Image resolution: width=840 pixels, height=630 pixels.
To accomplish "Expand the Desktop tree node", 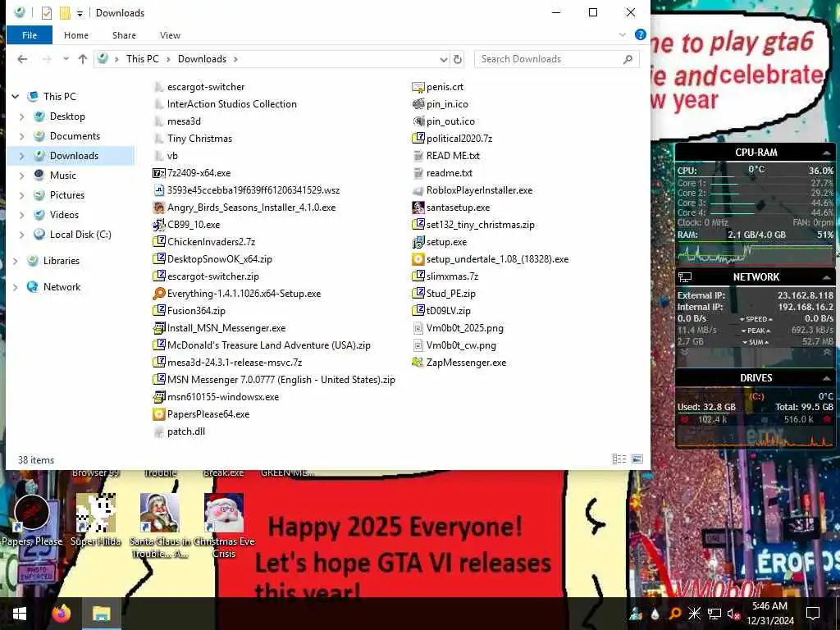I will 22,116.
